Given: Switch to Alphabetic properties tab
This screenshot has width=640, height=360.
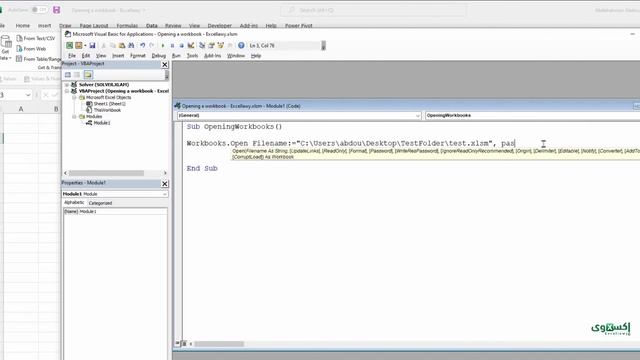Looking at the screenshot, I should (74, 202).
